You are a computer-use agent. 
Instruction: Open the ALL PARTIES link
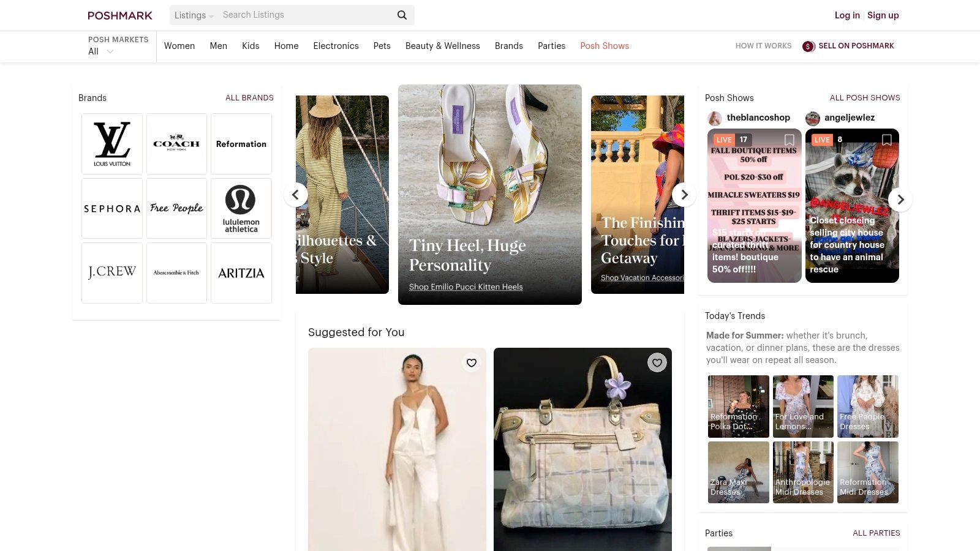pyautogui.click(x=876, y=533)
